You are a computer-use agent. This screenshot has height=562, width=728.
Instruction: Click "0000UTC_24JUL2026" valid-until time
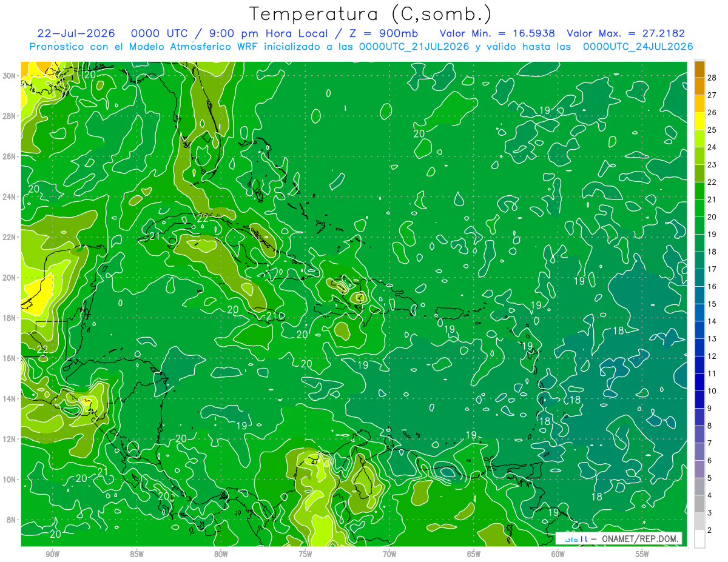click(638, 47)
